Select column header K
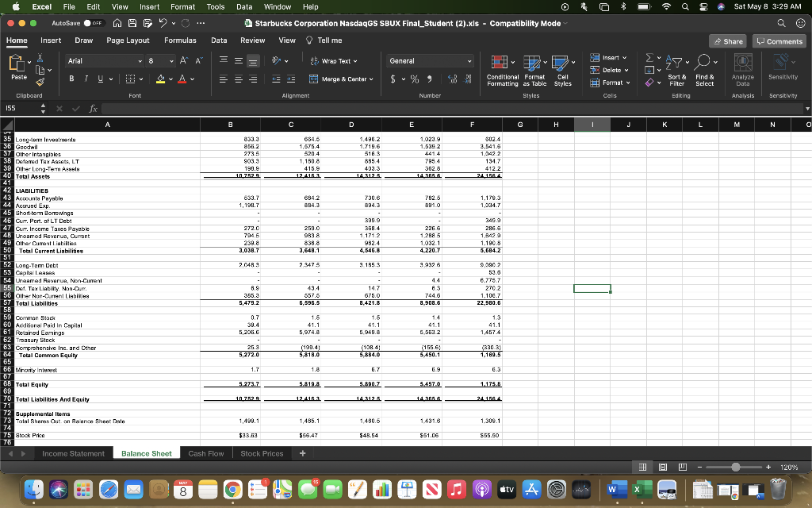The width and height of the screenshot is (812, 508). pos(665,125)
